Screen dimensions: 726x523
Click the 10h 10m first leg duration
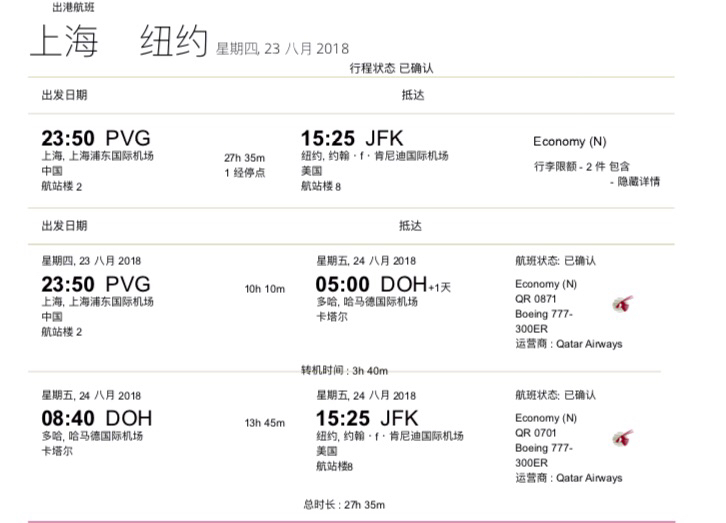pos(265,289)
